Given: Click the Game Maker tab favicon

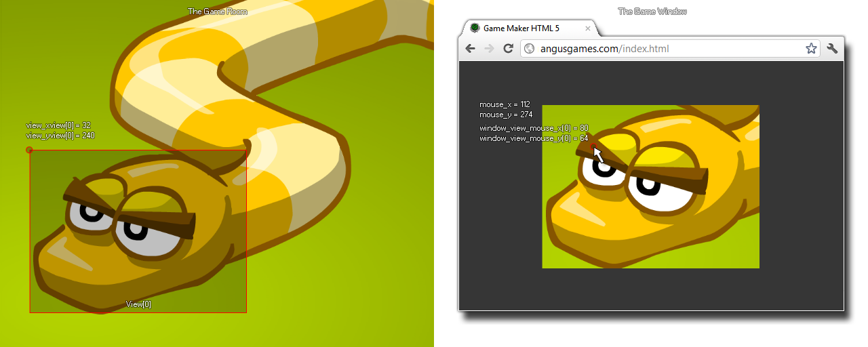Looking at the screenshot, I should pos(475,28).
